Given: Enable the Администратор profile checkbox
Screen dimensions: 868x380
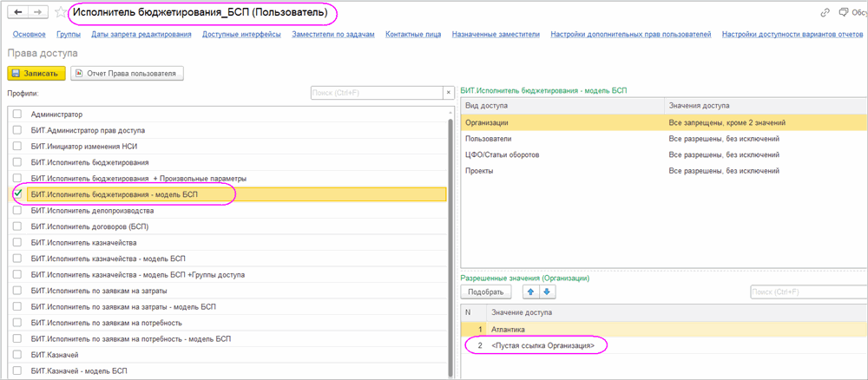Looking at the screenshot, I should [x=17, y=115].
